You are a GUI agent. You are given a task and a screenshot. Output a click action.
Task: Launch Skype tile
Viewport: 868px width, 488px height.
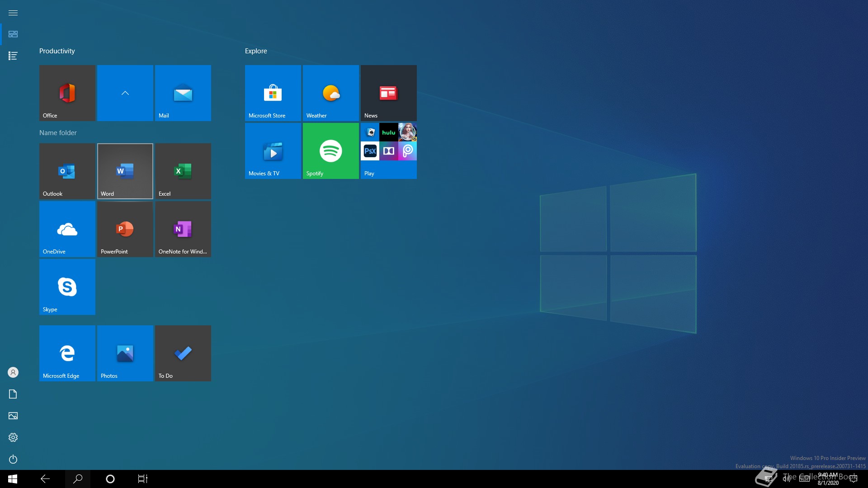pos(67,286)
